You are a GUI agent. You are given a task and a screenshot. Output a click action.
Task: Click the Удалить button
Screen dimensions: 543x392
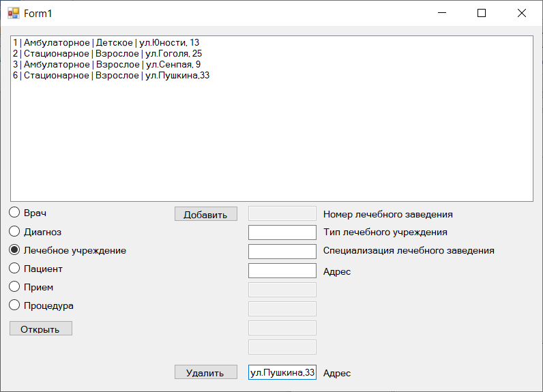[206, 372]
